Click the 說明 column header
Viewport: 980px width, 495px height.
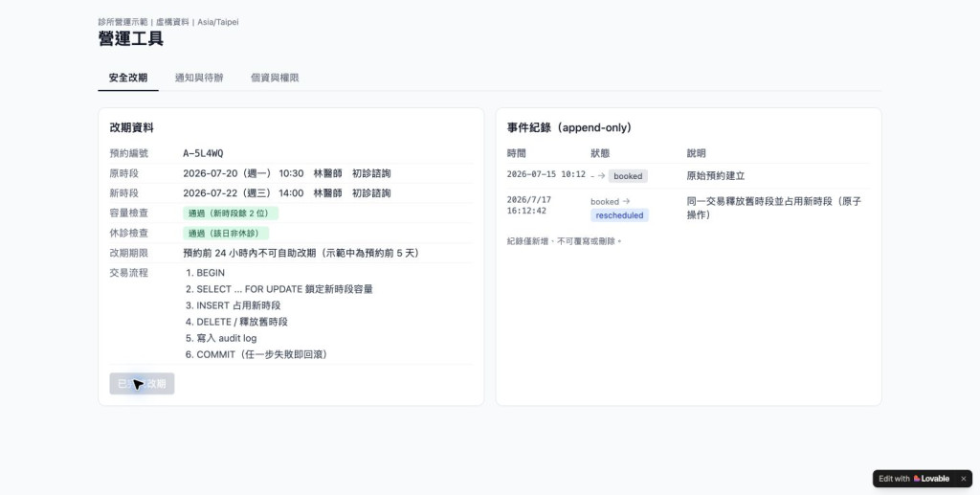[696, 153]
